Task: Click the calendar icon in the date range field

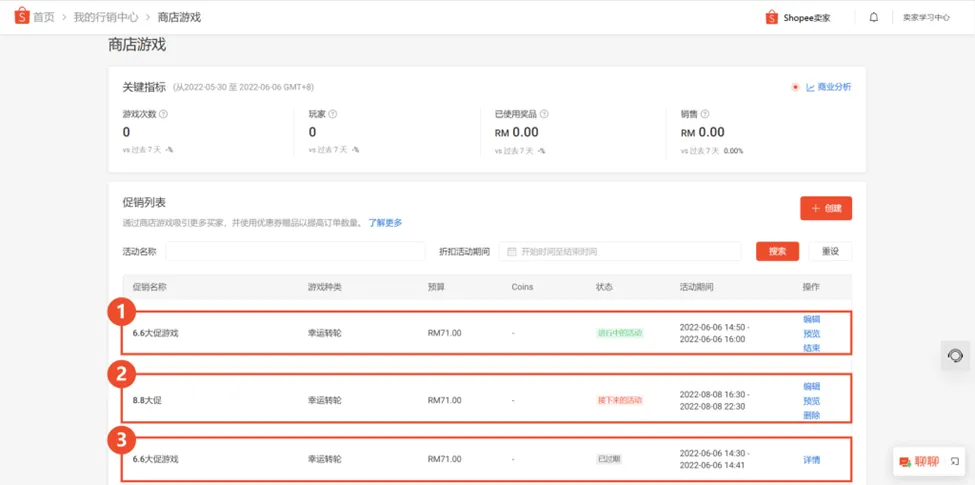Action: pyautogui.click(x=512, y=252)
